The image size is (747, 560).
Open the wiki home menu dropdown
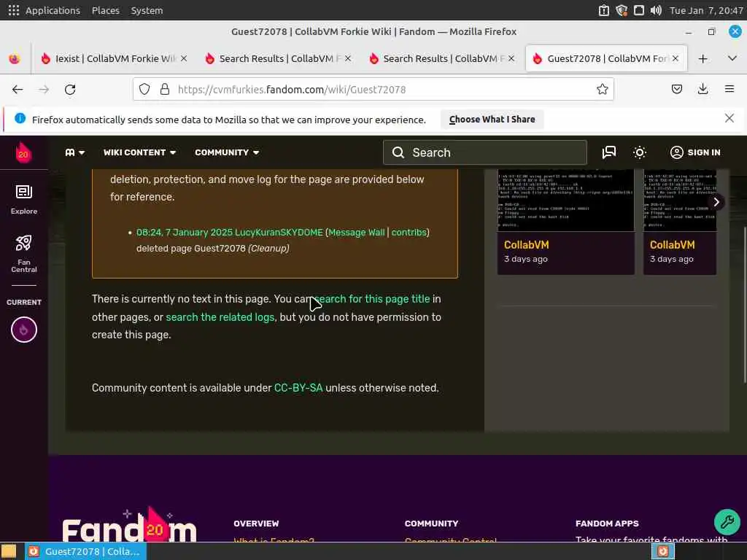point(75,152)
